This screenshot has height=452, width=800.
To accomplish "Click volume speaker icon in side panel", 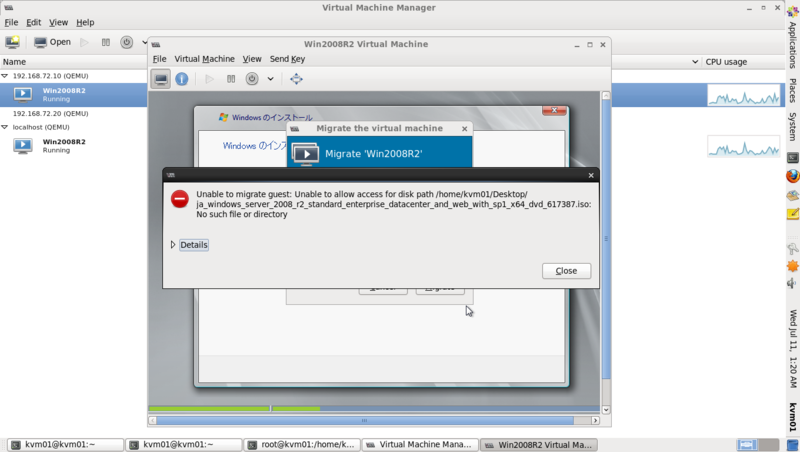I will coord(792,283).
